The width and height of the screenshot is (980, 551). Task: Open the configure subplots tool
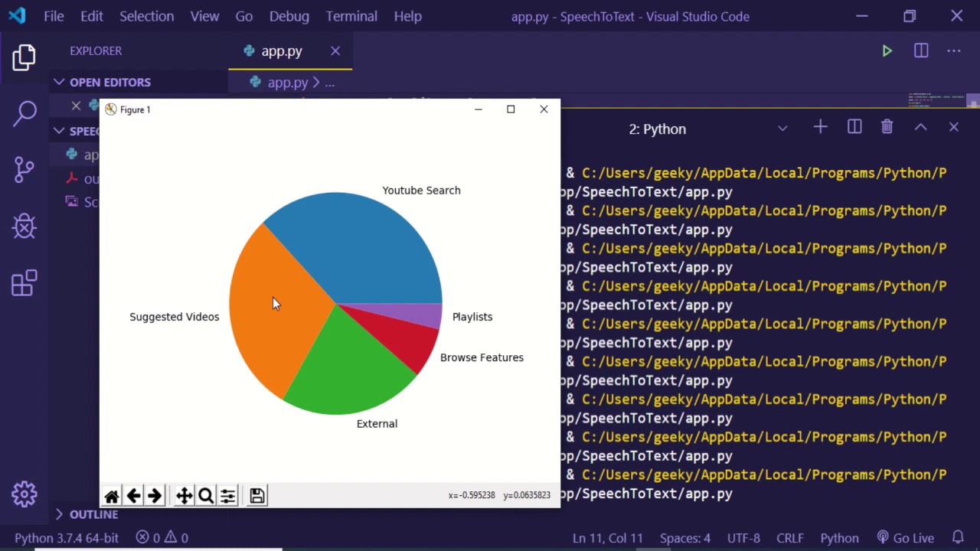click(x=227, y=496)
